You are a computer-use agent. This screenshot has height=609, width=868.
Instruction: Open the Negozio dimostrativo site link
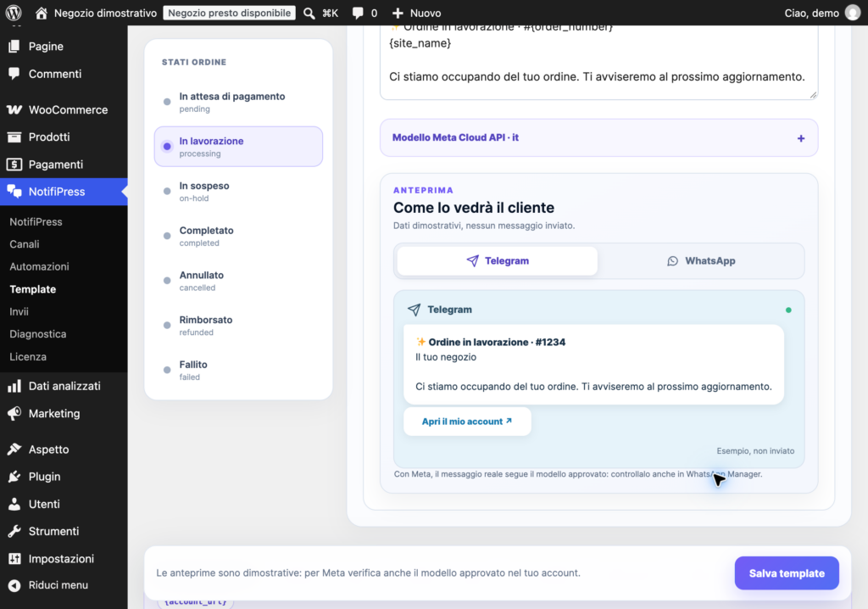pos(96,13)
